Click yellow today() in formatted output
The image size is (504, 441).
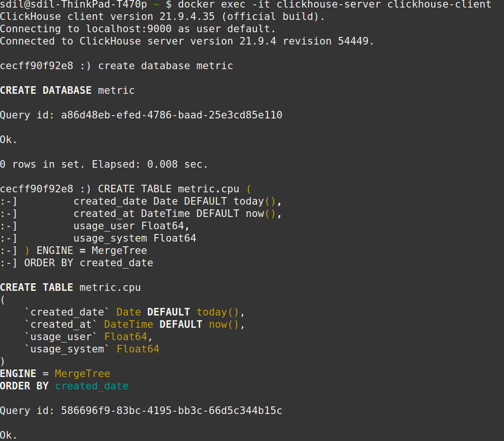pyautogui.click(x=218, y=312)
